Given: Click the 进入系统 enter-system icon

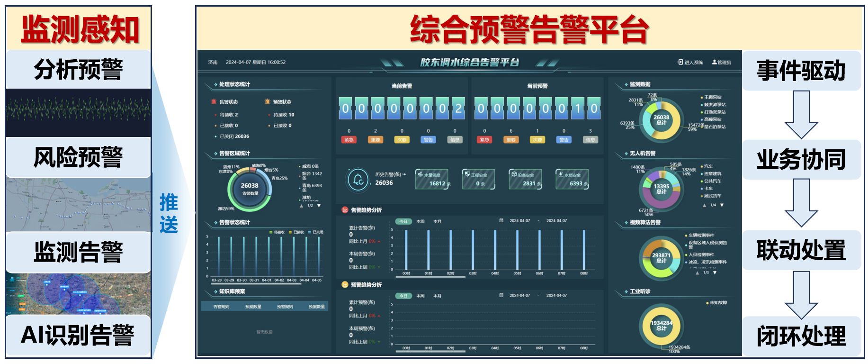Looking at the screenshot, I should point(680,62).
